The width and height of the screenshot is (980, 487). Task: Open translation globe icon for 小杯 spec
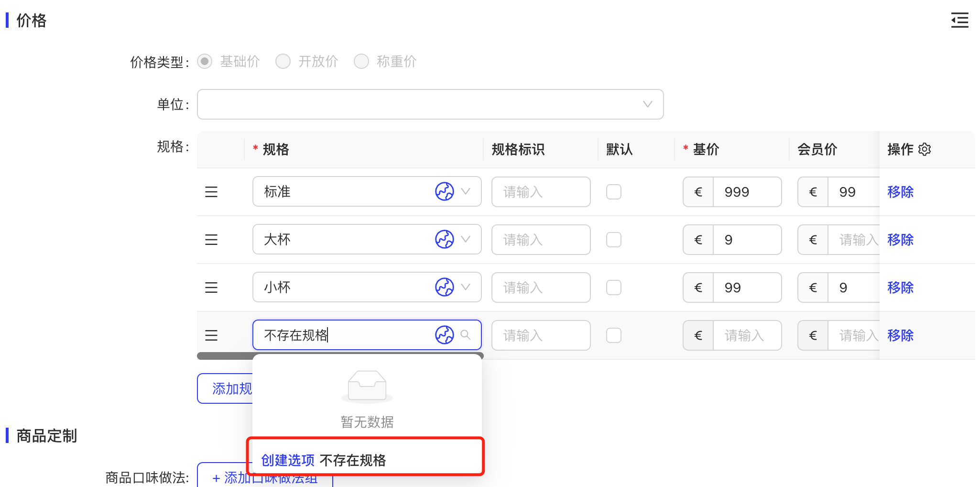pyautogui.click(x=445, y=287)
